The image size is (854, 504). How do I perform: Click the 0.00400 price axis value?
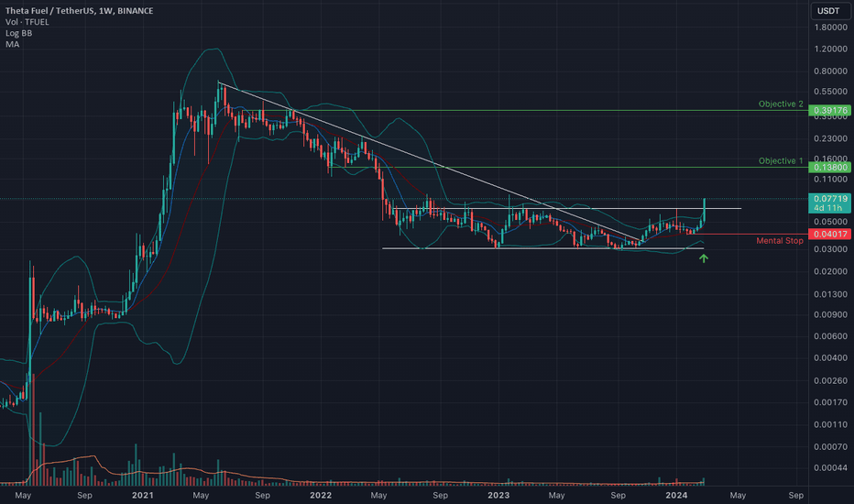pos(830,358)
